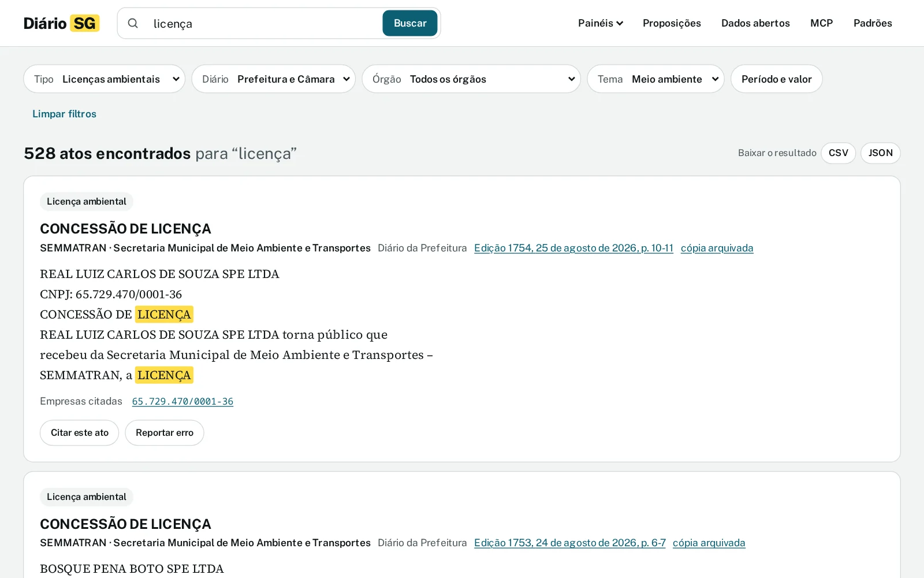Open the MCP menu item
This screenshot has height=578, width=924.
pyautogui.click(x=821, y=23)
